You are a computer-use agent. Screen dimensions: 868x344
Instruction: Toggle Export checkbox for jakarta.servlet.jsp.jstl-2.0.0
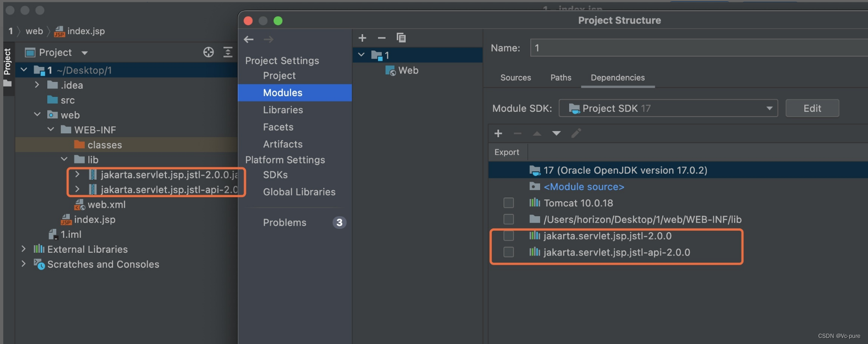coord(509,236)
